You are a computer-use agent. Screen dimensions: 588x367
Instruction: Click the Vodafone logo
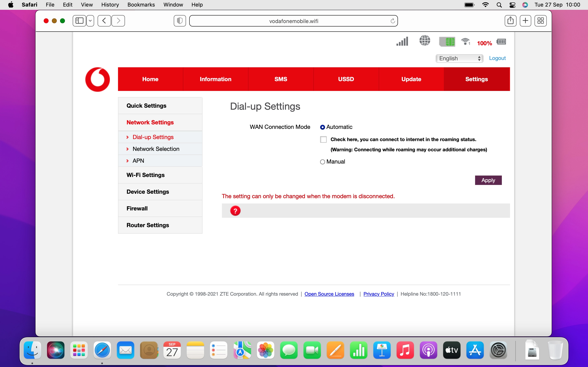pyautogui.click(x=97, y=79)
